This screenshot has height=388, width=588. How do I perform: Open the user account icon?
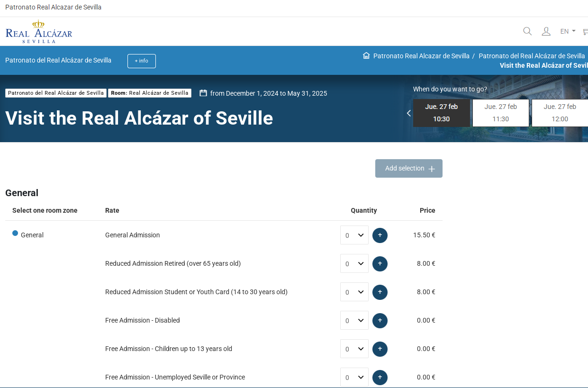[x=546, y=31]
